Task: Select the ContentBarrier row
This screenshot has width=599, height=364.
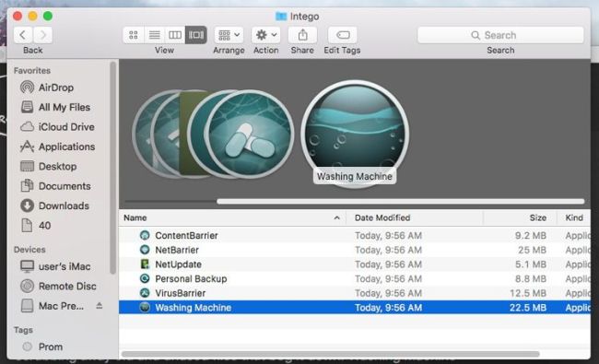Action: pyautogui.click(x=355, y=235)
